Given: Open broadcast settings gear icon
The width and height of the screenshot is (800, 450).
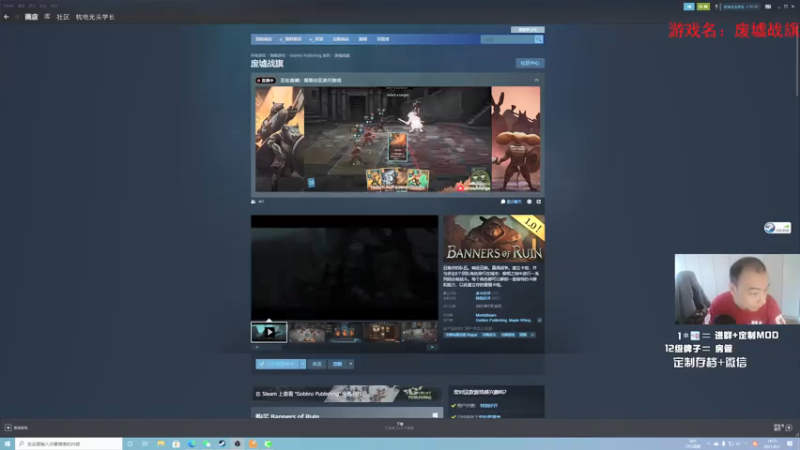Looking at the screenshot, I should tap(530, 202).
